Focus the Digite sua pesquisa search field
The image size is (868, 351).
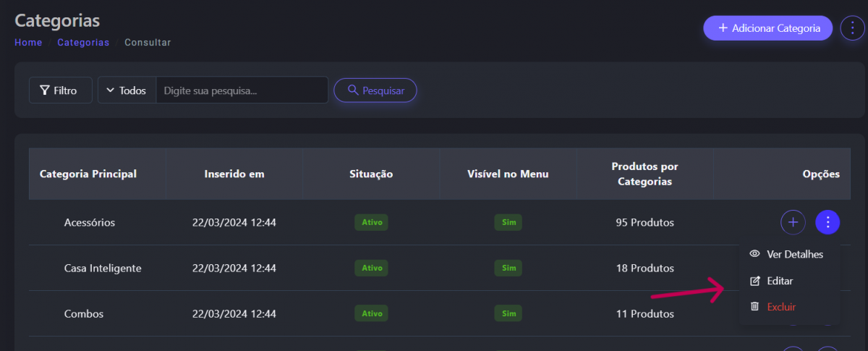[x=242, y=90]
